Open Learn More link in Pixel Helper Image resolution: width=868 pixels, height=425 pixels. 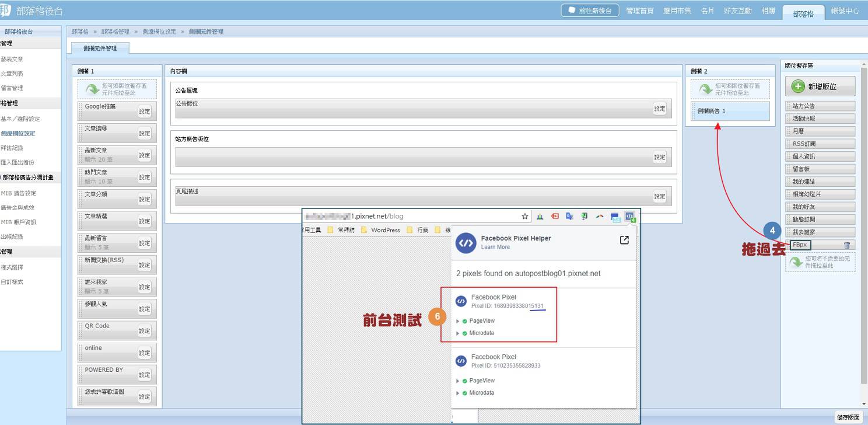coord(495,247)
